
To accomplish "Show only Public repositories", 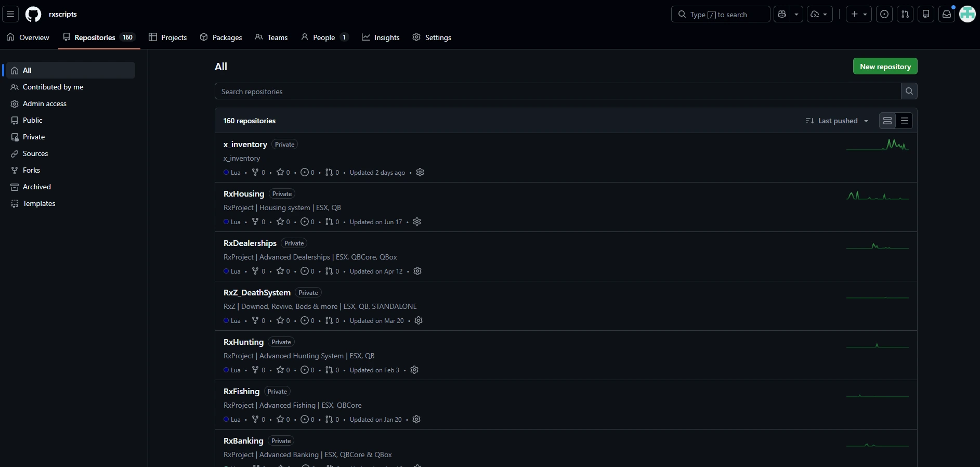I will pyautogui.click(x=71, y=120).
